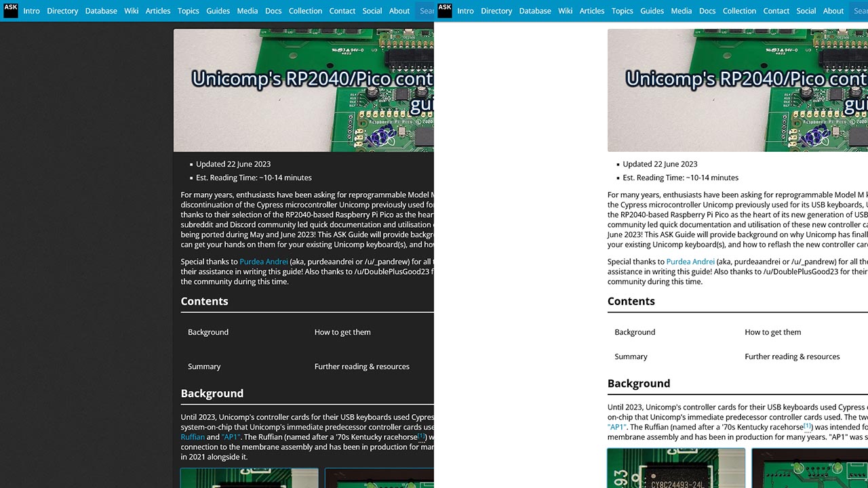Image resolution: width=868 pixels, height=488 pixels.
Task: Open Media in the dark-theme navigation bar
Action: [x=248, y=11]
